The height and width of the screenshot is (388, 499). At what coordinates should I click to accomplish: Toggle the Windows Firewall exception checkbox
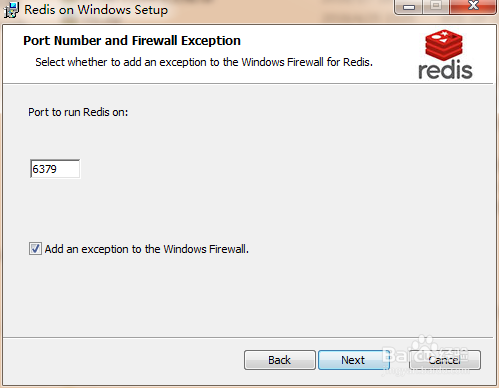(x=35, y=249)
